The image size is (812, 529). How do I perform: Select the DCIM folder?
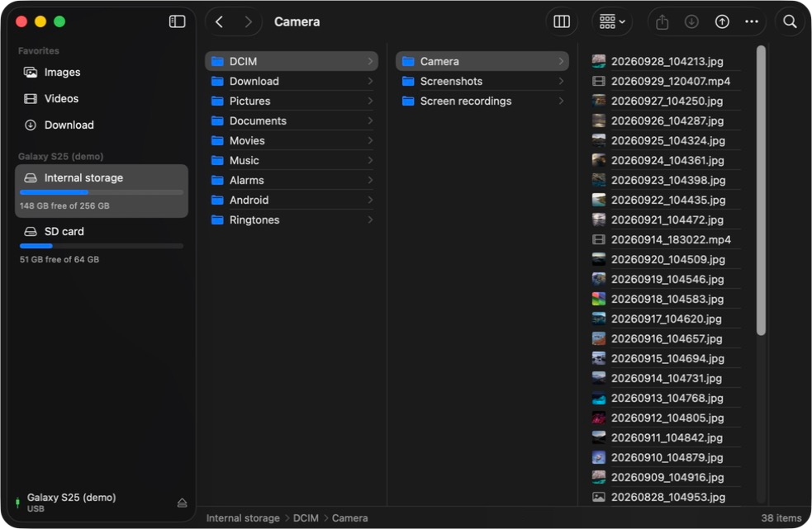(292, 61)
